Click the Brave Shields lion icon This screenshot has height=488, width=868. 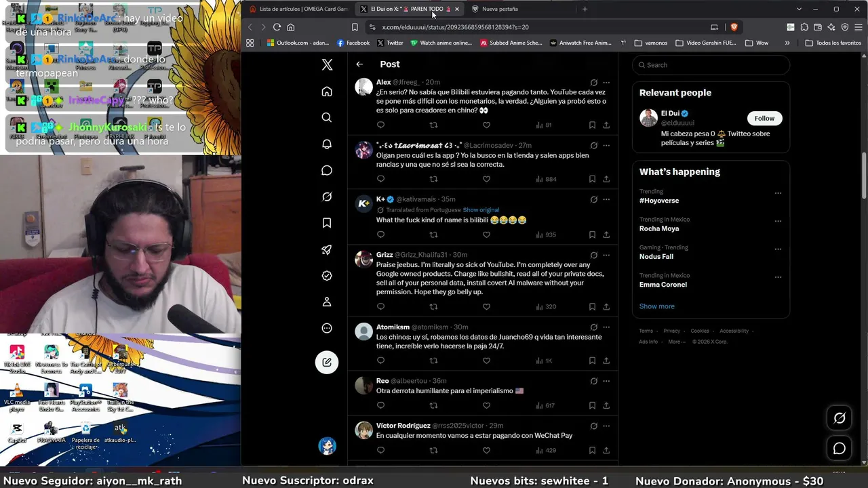[x=734, y=27]
